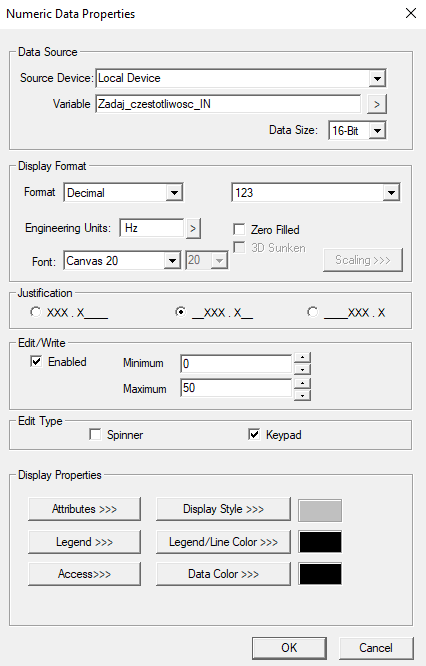Click the Variable browse arrow button
Screen dimensions: 426x666
(x=377, y=104)
